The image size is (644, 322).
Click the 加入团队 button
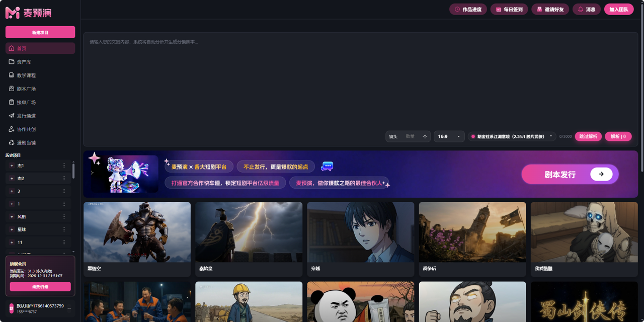coord(619,9)
